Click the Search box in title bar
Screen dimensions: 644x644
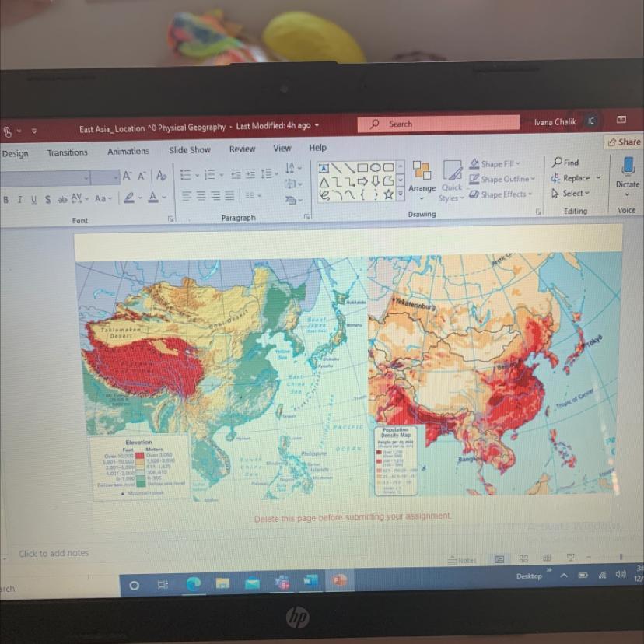438,123
